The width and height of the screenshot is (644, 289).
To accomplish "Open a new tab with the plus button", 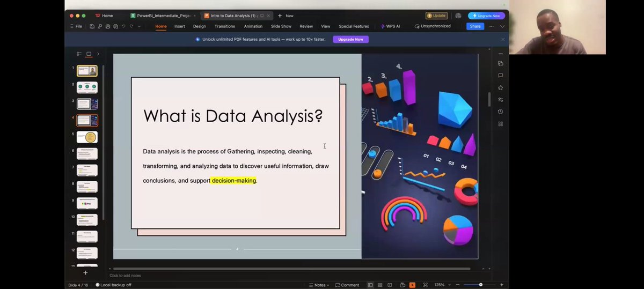I will [x=280, y=16].
